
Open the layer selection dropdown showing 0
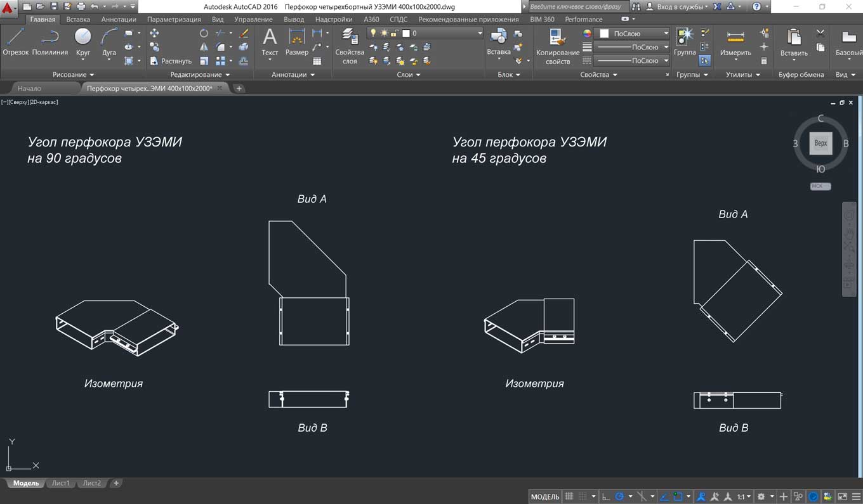click(x=444, y=33)
